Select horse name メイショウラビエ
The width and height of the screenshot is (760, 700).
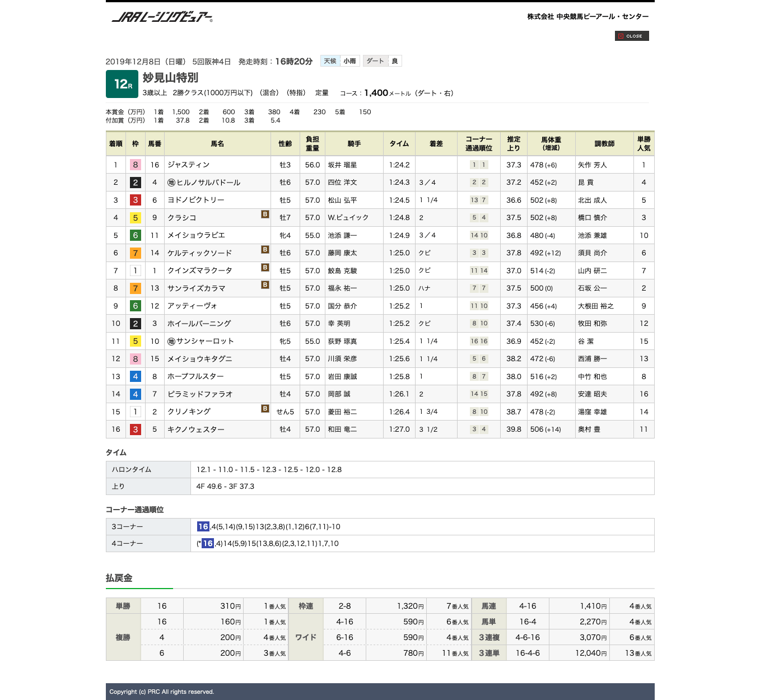pyautogui.click(x=196, y=235)
